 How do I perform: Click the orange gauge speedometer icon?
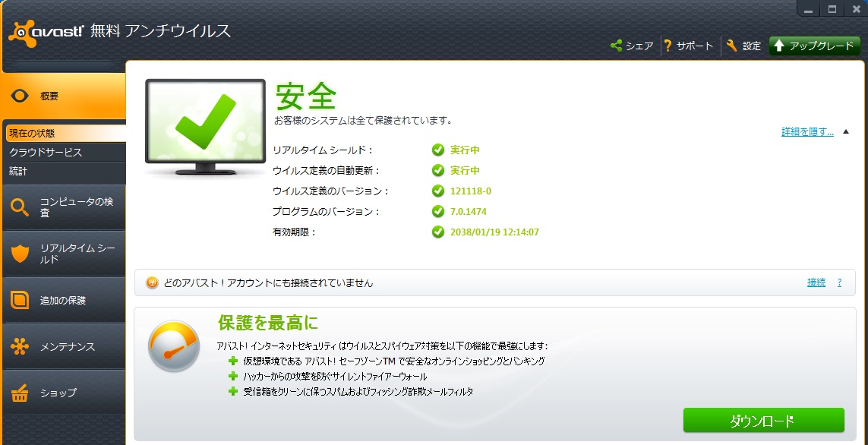[x=174, y=346]
